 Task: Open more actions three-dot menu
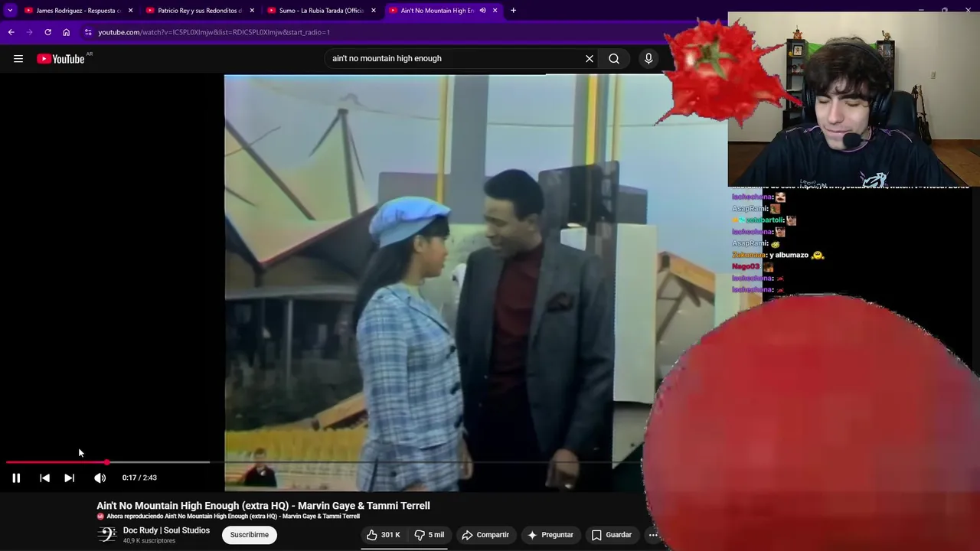[653, 535]
